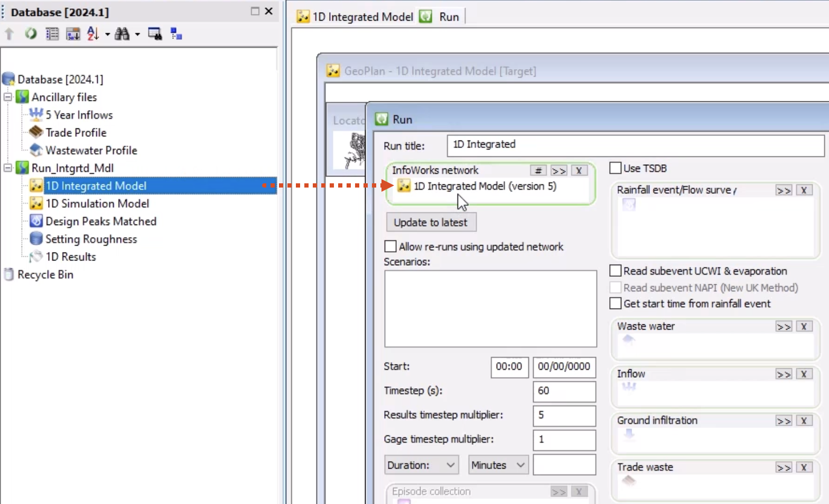Select 5 Year Inflows item
Viewport: 829px width, 504px height.
pyautogui.click(x=79, y=115)
